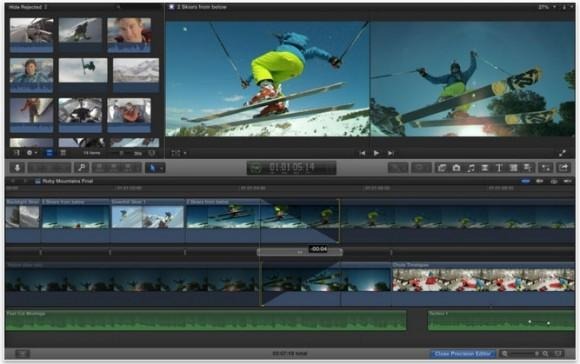Click the Import Media toolbar icon
The height and width of the screenshot is (364, 580).
point(17,168)
